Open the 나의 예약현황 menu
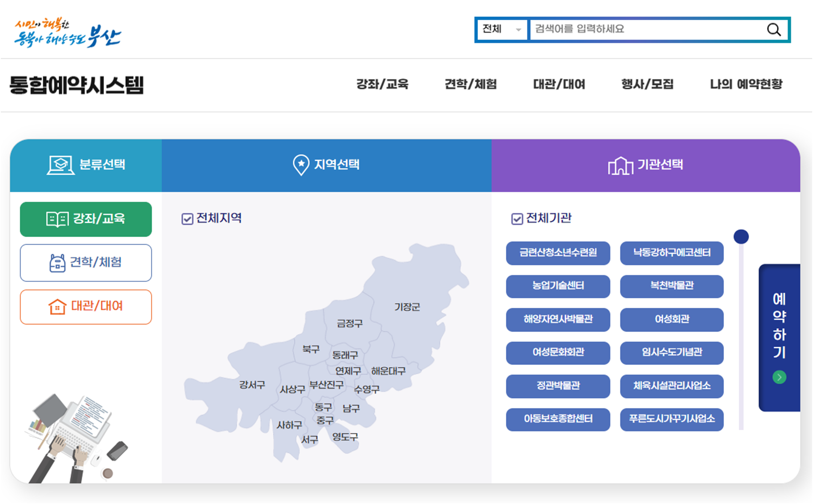Viewport: 813px width, 504px height. coord(745,84)
